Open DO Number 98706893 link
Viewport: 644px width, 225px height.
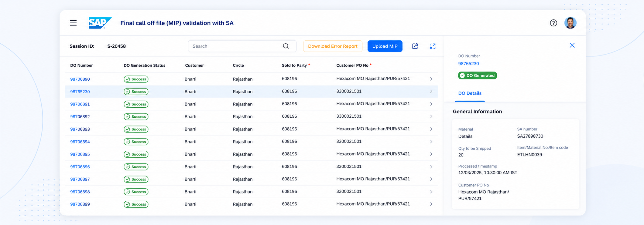[x=80, y=129]
